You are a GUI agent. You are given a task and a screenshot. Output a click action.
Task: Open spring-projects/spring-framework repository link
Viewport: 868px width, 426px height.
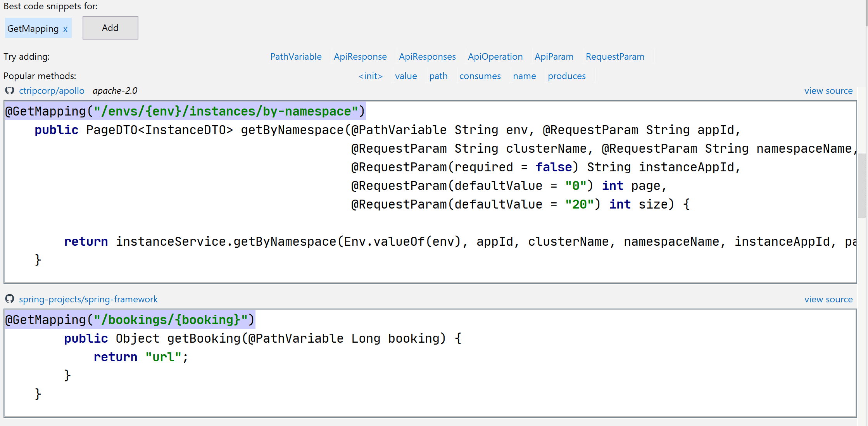tap(88, 299)
